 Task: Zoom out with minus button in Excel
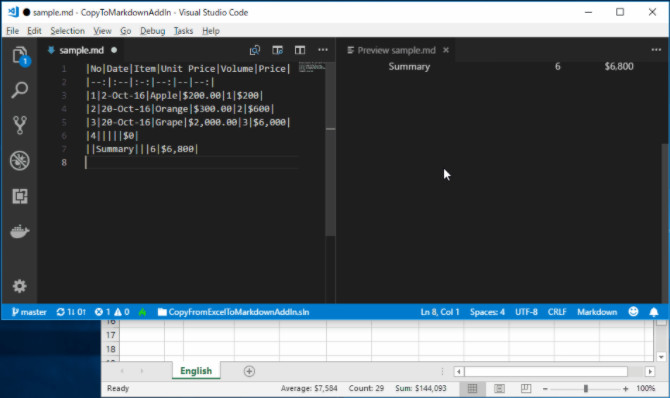(545, 389)
